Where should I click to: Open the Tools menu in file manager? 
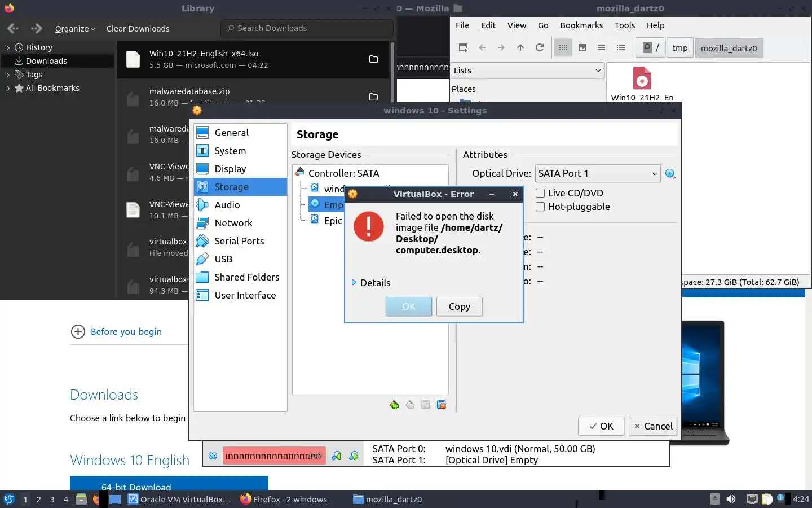point(625,25)
